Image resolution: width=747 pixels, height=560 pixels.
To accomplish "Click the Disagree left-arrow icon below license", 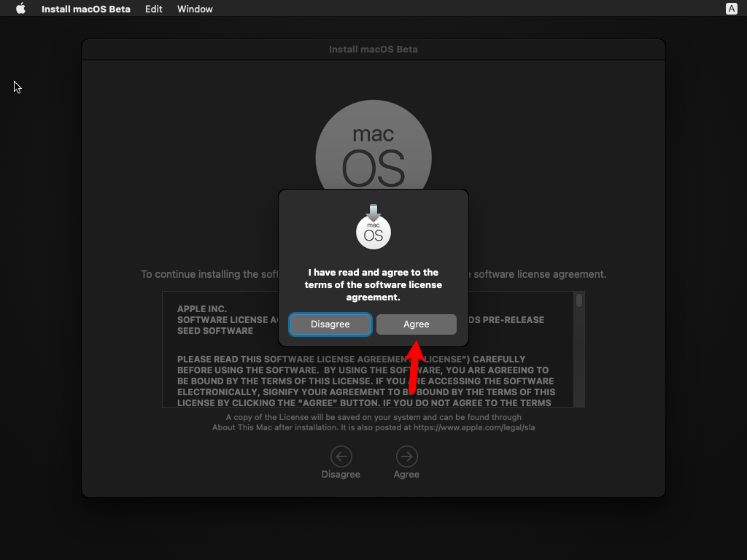I will (x=341, y=456).
